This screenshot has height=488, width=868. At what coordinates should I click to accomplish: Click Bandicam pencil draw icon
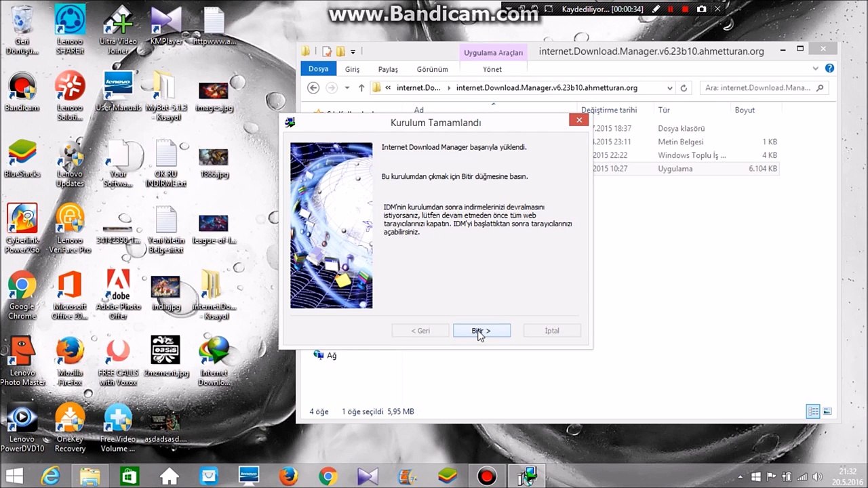click(656, 9)
